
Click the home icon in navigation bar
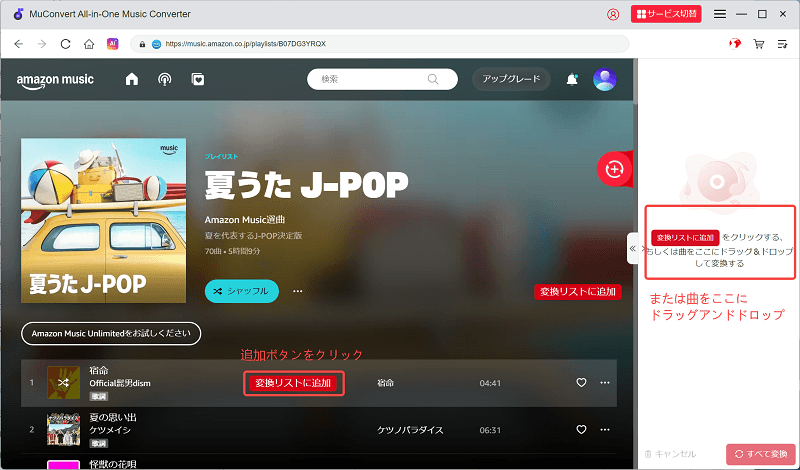pos(89,44)
